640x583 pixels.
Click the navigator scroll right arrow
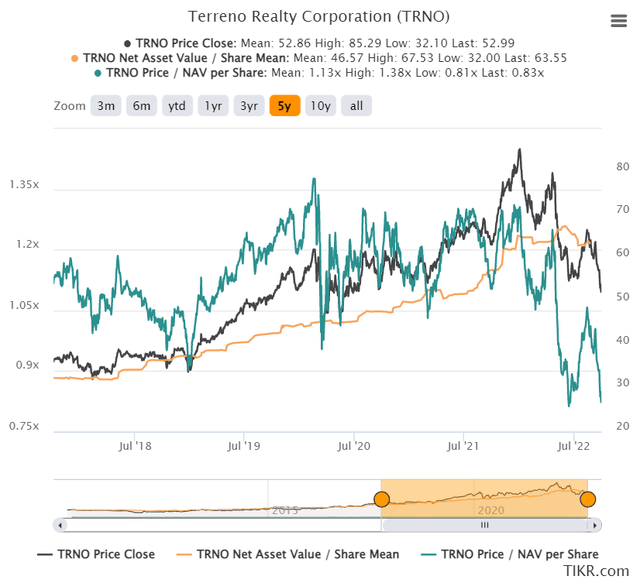pos(596,524)
